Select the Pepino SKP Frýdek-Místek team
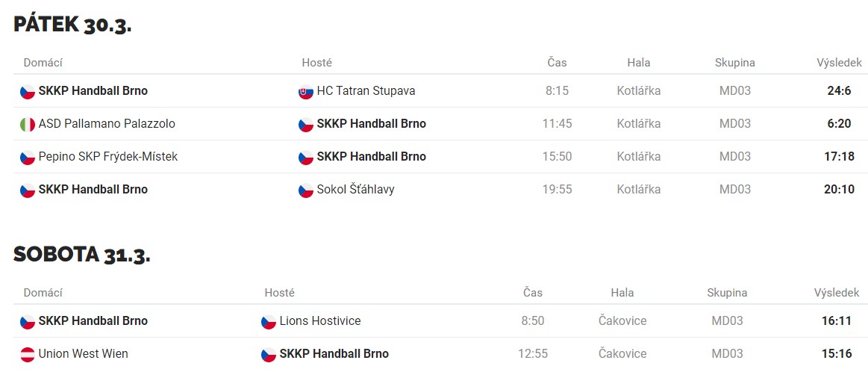 pos(108,157)
